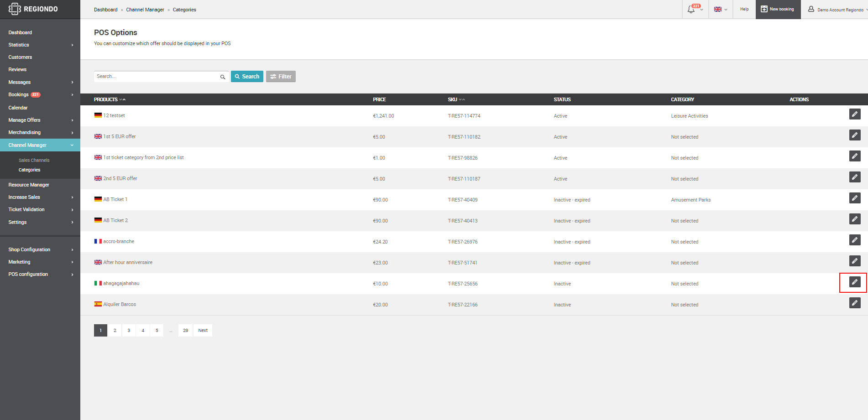The width and height of the screenshot is (868, 420).
Task: Edit the accro-branche product
Action: tap(855, 240)
